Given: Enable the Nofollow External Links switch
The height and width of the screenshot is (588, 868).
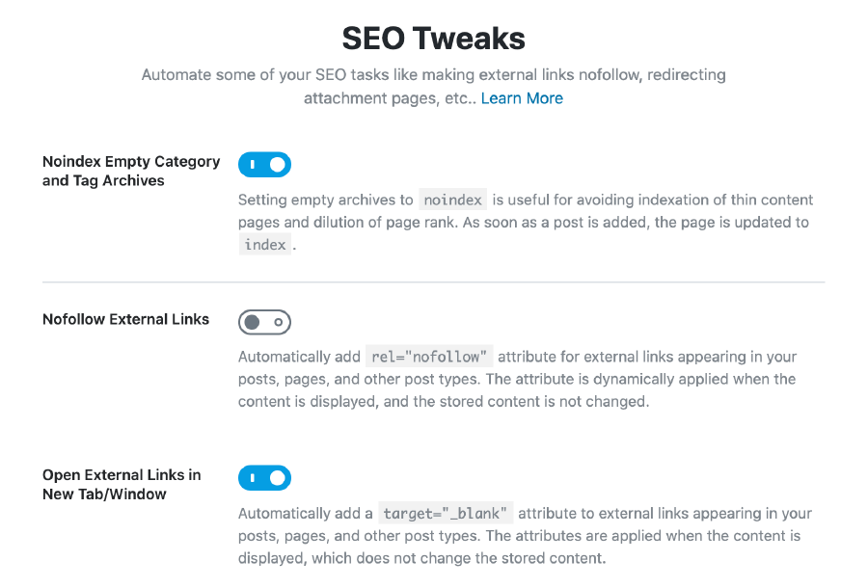Looking at the screenshot, I should click(264, 322).
